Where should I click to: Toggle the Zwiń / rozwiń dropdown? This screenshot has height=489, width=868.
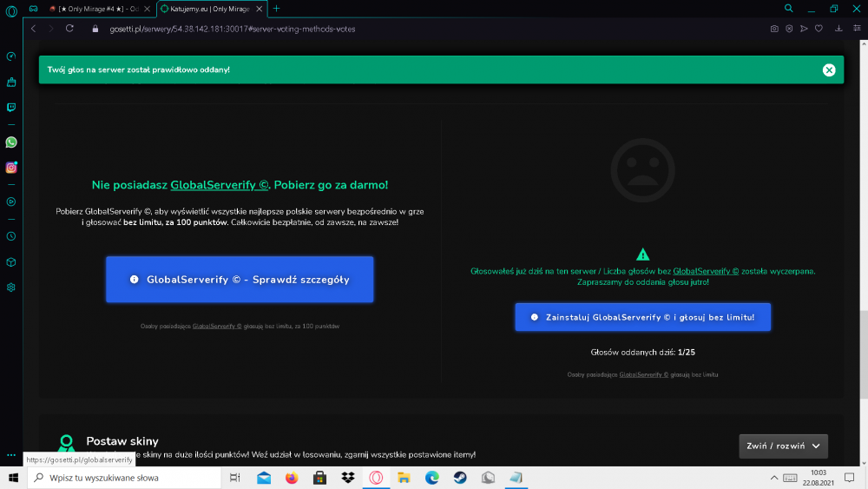click(x=783, y=446)
